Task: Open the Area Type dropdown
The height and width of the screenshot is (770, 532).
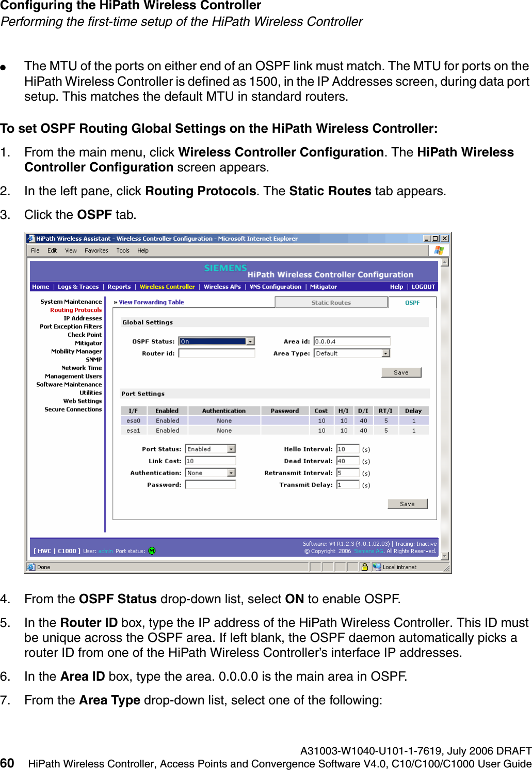Action: (x=386, y=353)
